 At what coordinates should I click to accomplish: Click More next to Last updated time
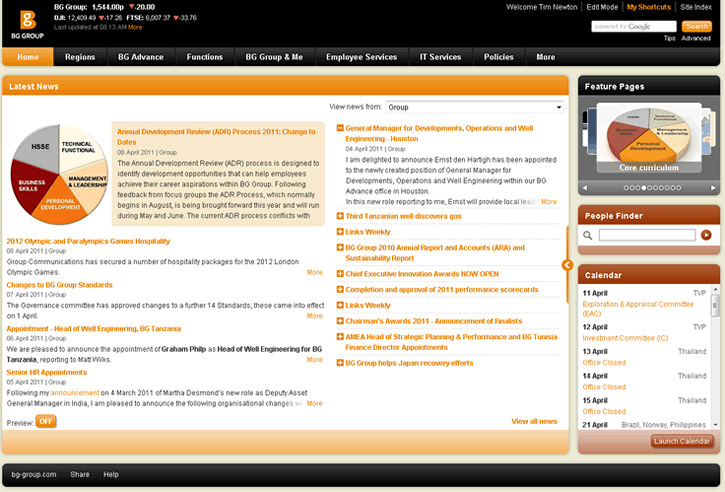135,27
